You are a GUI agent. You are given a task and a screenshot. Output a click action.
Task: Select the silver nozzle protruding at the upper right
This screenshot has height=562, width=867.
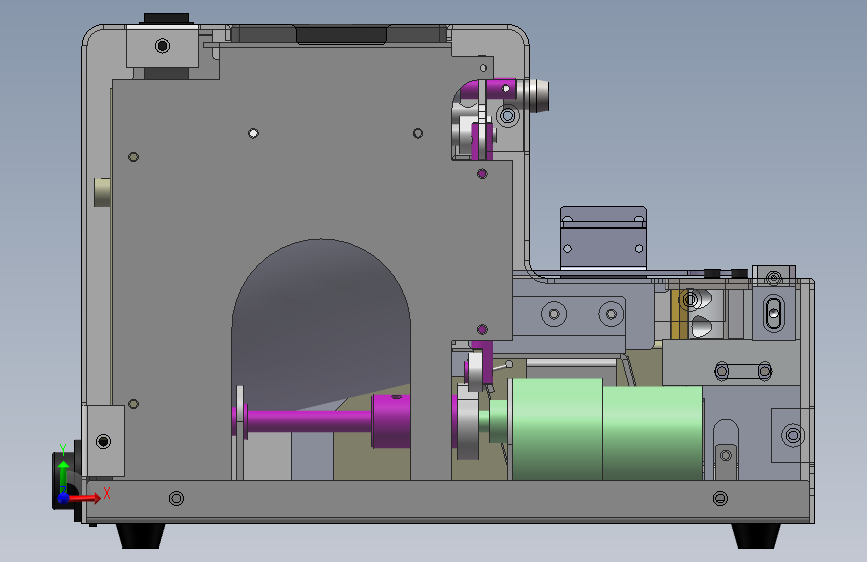534,95
